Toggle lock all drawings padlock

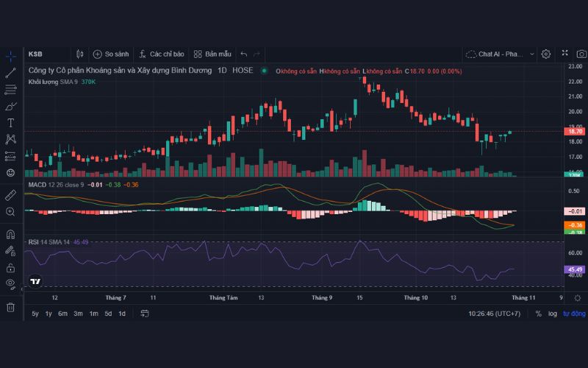tap(10, 268)
